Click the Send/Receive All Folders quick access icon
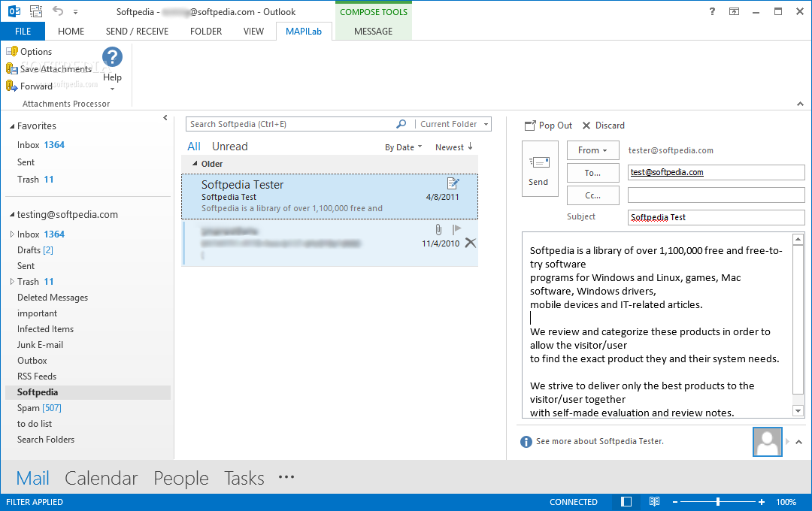 36,11
